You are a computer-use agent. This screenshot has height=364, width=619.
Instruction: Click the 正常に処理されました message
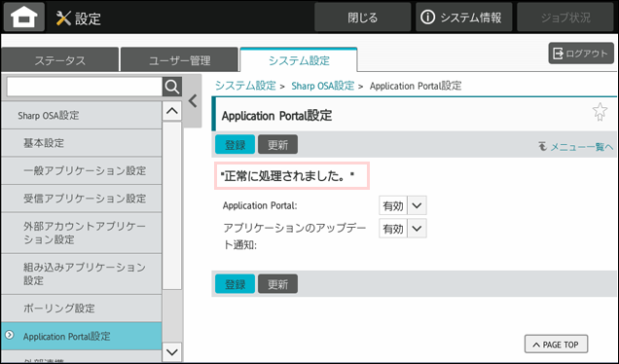[x=292, y=176]
